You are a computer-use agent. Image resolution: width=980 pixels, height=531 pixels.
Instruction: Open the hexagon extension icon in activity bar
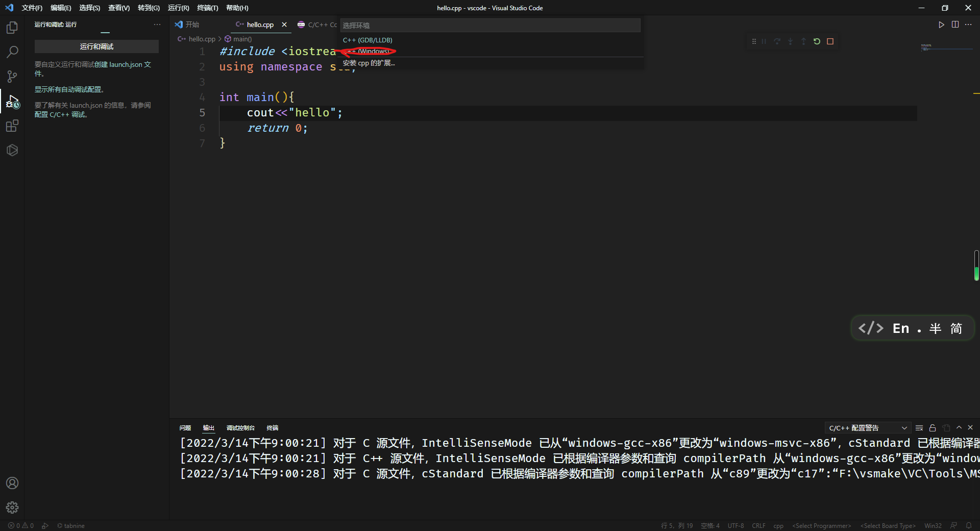click(12, 150)
